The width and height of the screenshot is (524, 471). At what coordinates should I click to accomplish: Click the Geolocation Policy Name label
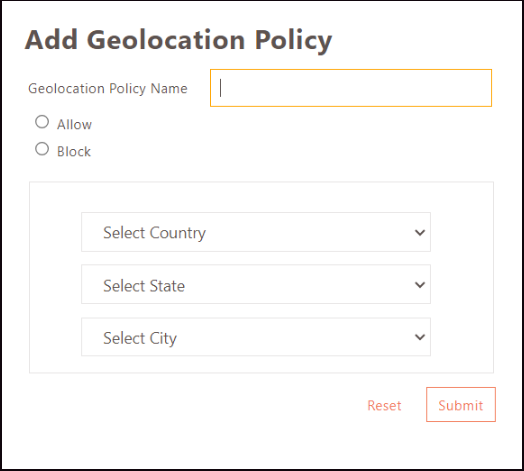108,89
